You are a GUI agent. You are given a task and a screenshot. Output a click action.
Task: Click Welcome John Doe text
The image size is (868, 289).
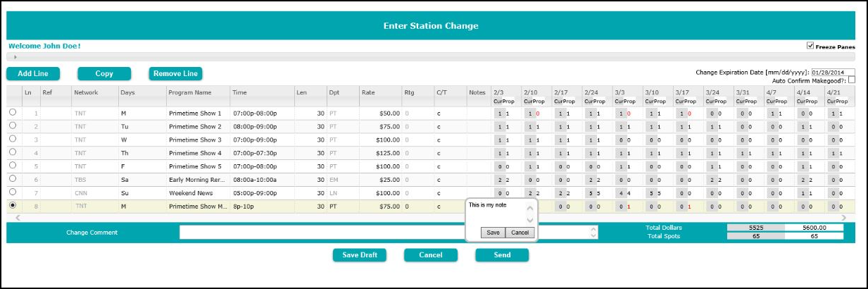[x=44, y=46]
